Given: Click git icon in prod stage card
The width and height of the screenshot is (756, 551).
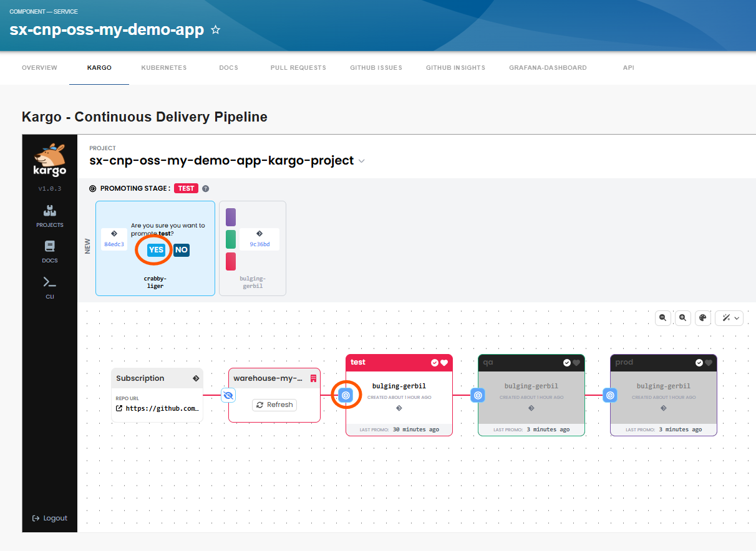Looking at the screenshot, I should 664,408.
